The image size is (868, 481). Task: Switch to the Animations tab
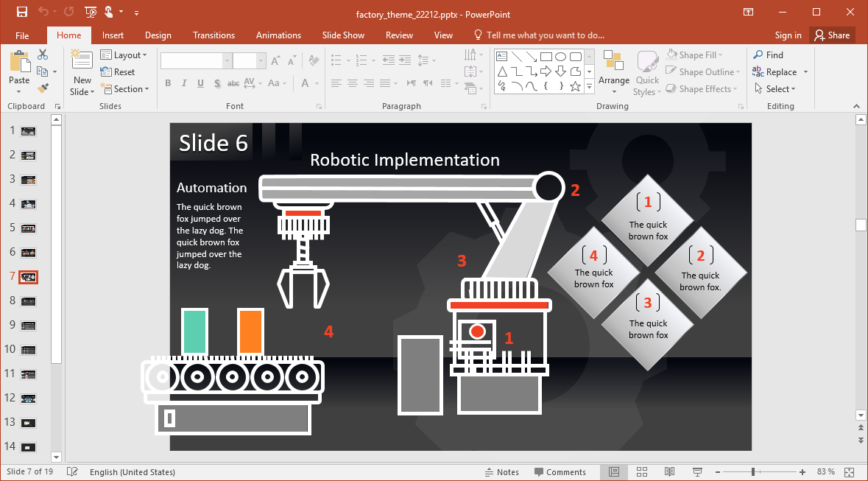point(278,35)
